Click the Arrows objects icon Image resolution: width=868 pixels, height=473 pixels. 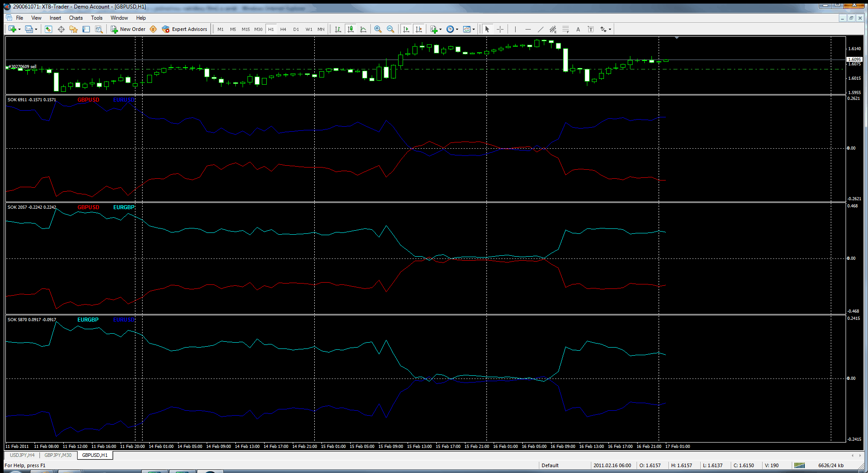pos(603,29)
